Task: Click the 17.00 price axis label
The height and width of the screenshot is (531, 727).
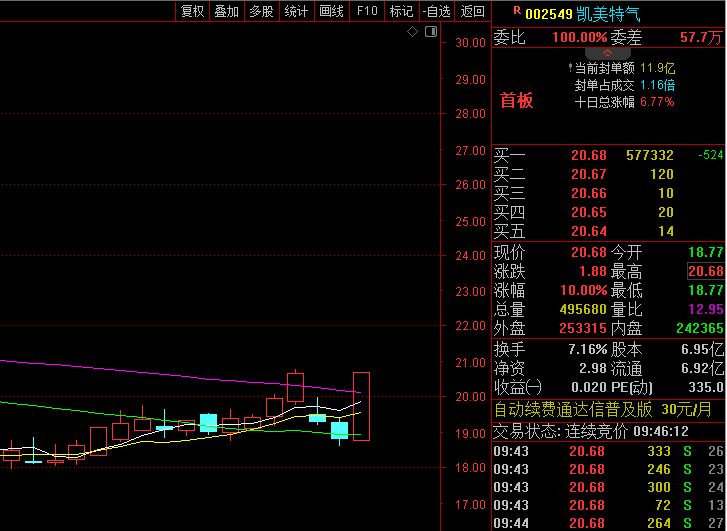Action: click(470, 505)
